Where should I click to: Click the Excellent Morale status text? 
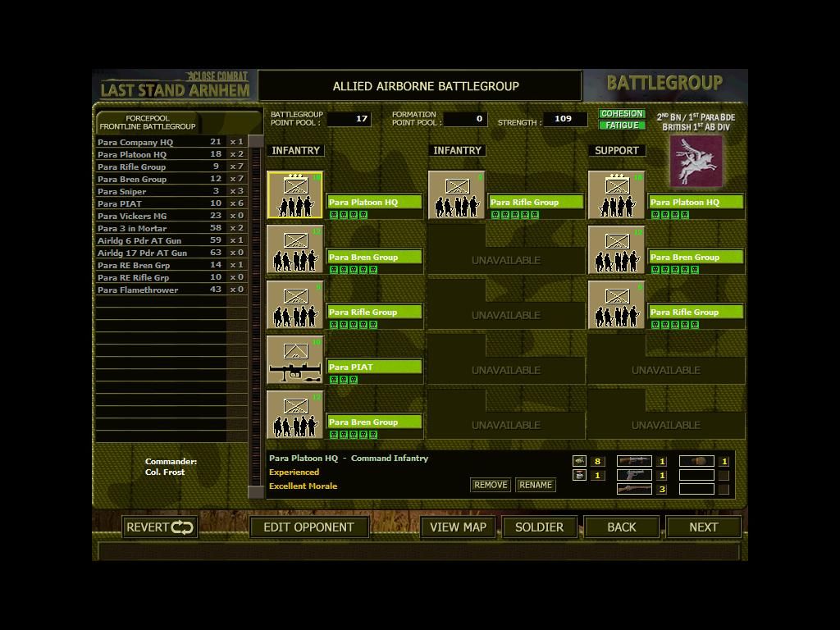coord(304,486)
